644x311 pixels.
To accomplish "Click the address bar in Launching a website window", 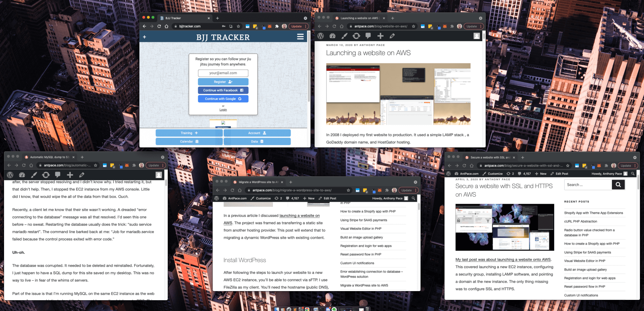I will [382, 26].
